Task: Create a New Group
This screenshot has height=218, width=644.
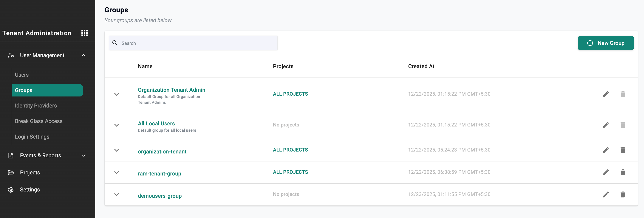Action: pos(605,43)
